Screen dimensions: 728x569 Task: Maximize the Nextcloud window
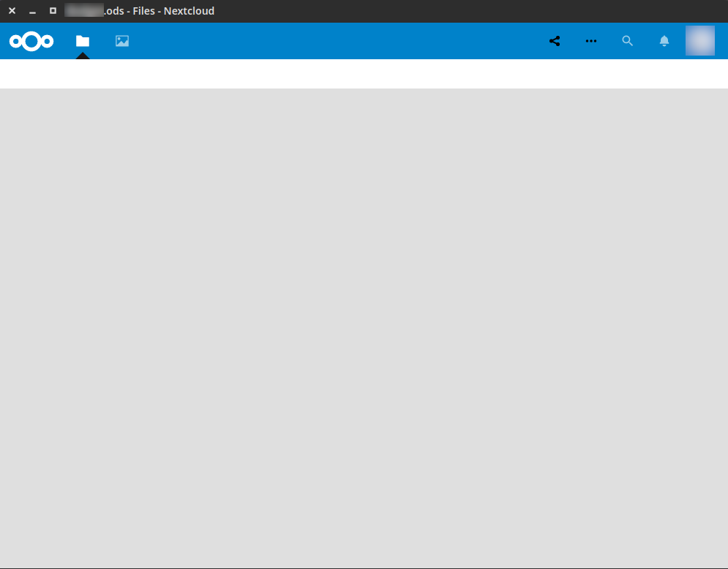(x=52, y=10)
